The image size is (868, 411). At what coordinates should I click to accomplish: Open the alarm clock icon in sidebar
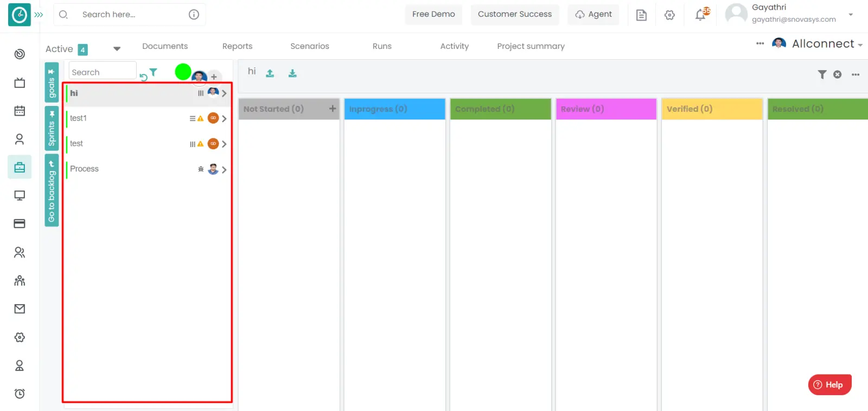[20, 394]
